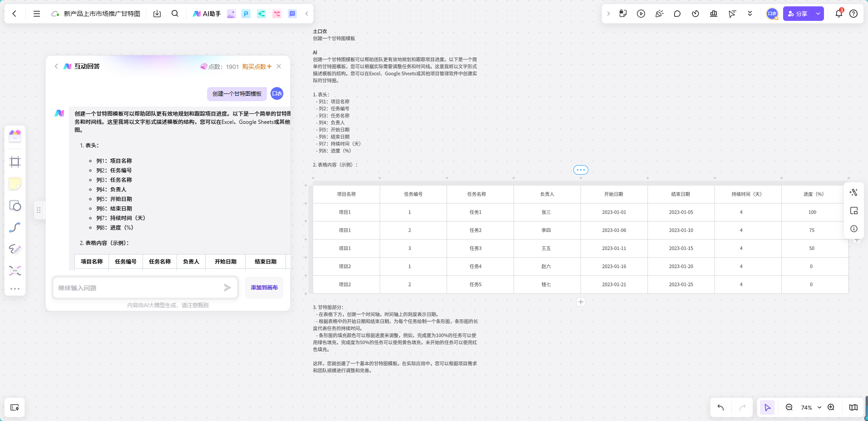
Task: Select the frame tool in the sidebar
Action: 15,162
